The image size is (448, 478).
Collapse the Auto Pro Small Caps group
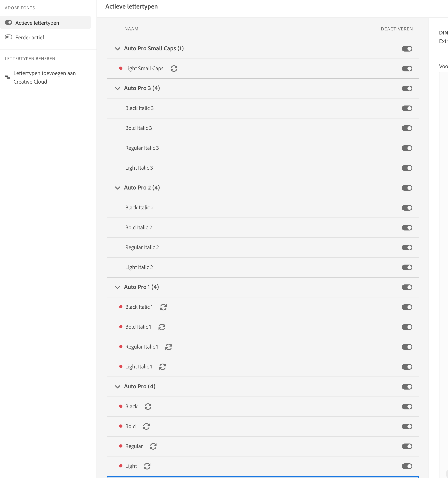click(x=117, y=48)
